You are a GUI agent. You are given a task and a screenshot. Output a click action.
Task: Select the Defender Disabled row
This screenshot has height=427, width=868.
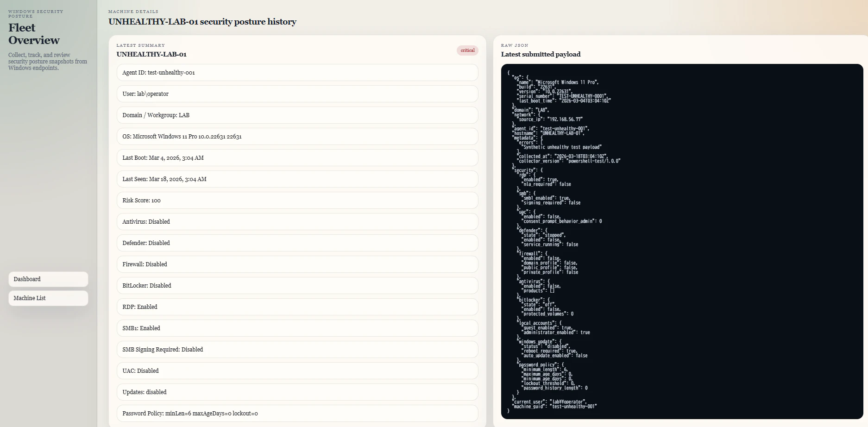pos(297,243)
